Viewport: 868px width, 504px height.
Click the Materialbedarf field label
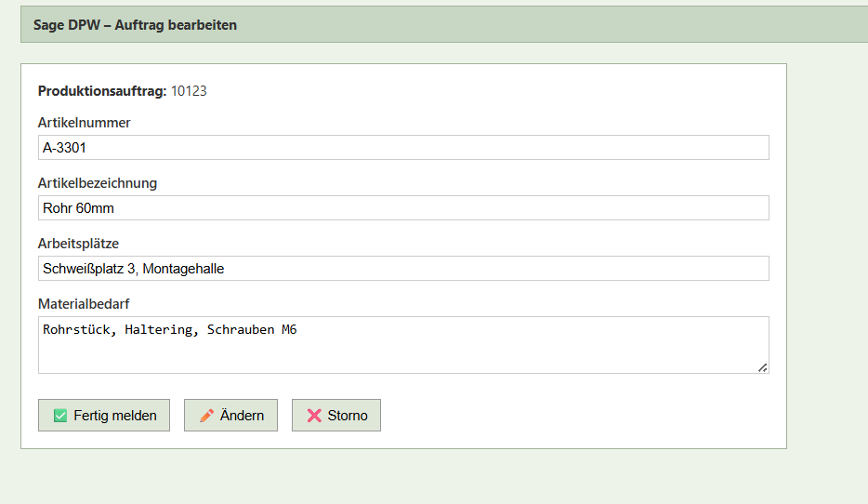click(x=82, y=304)
